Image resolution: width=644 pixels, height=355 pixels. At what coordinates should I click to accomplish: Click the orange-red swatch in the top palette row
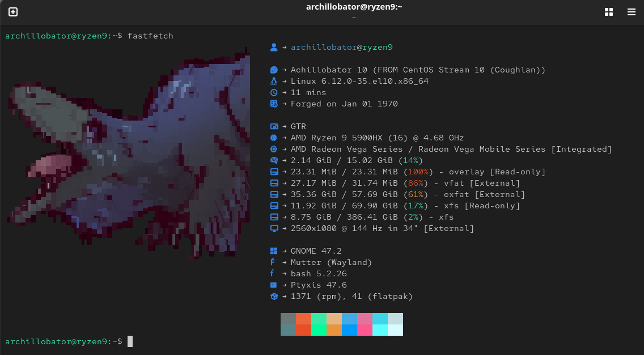click(303, 319)
